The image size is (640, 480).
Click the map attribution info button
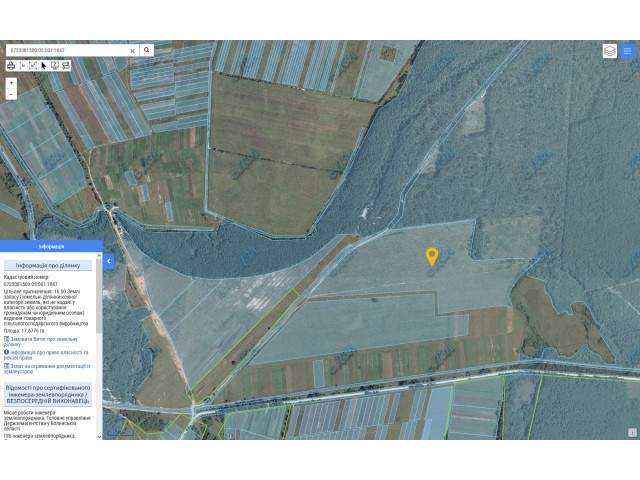tap(632, 433)
